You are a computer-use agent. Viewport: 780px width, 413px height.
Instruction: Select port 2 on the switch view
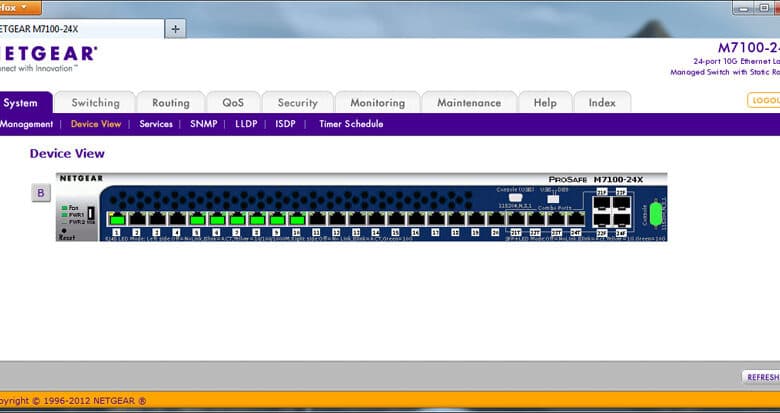[x=137, y=218]
